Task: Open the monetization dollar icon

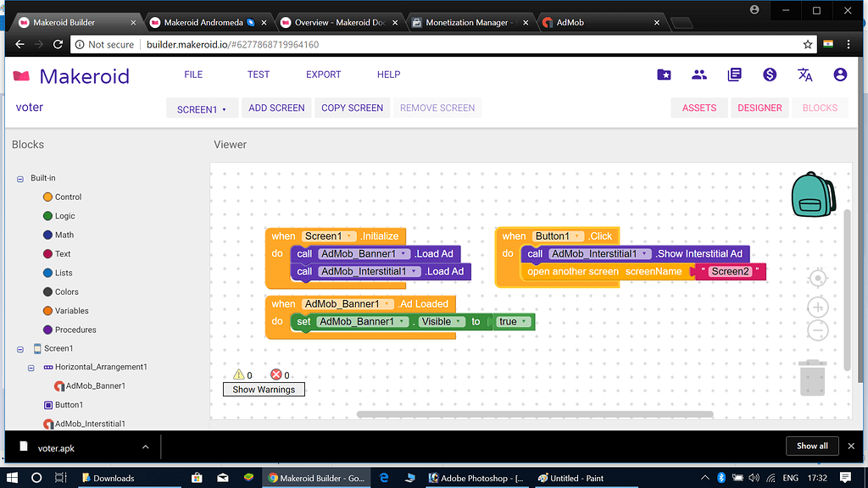Action: click(x=770, y=75)
